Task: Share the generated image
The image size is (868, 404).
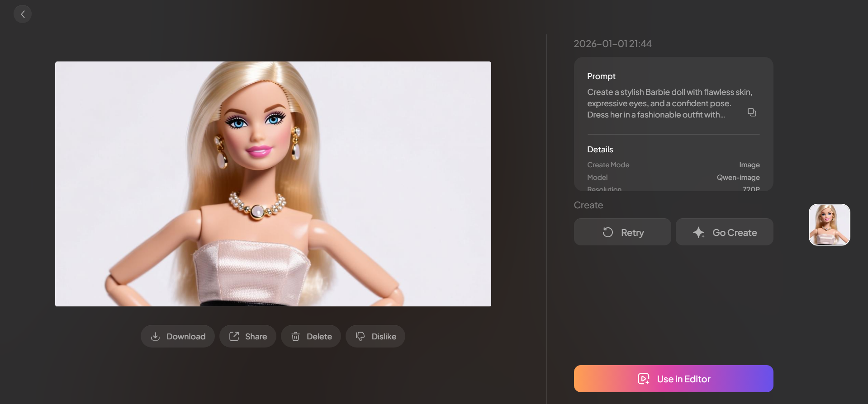Action: point(248,336)
